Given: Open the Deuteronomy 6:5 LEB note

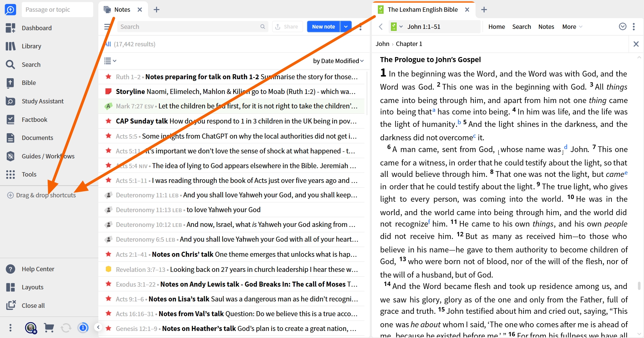Looking at the screenshot, I should [232, 239].
